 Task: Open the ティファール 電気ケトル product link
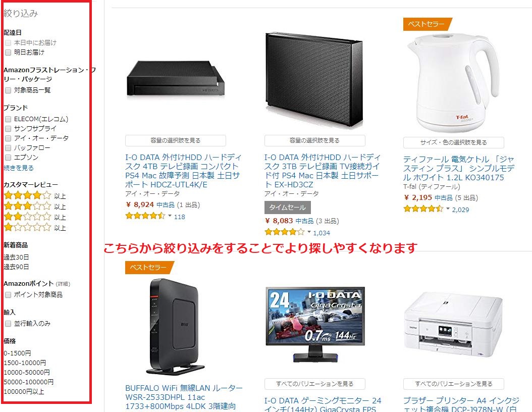[x=459, y=168]
